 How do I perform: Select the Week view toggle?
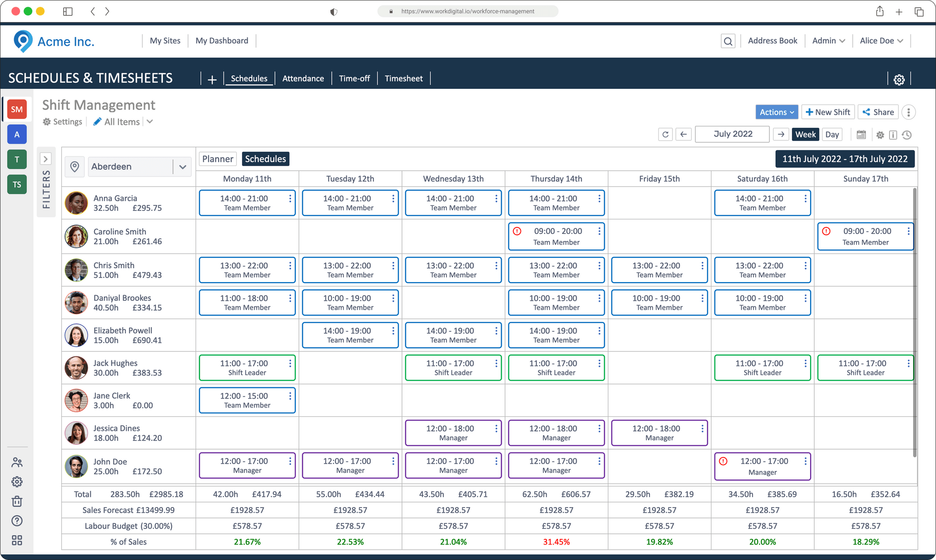pos(805,134)
